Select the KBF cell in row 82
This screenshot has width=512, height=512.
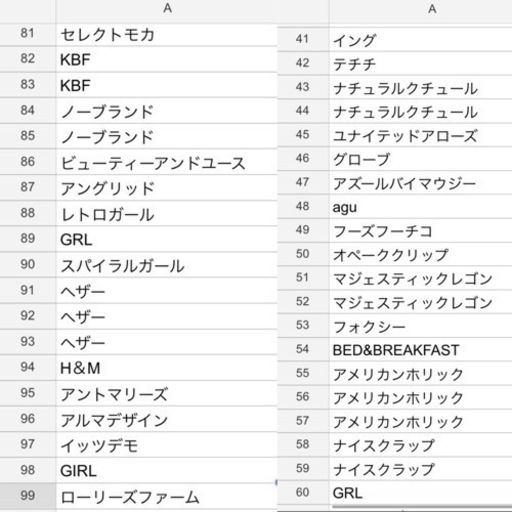(167, 60)
